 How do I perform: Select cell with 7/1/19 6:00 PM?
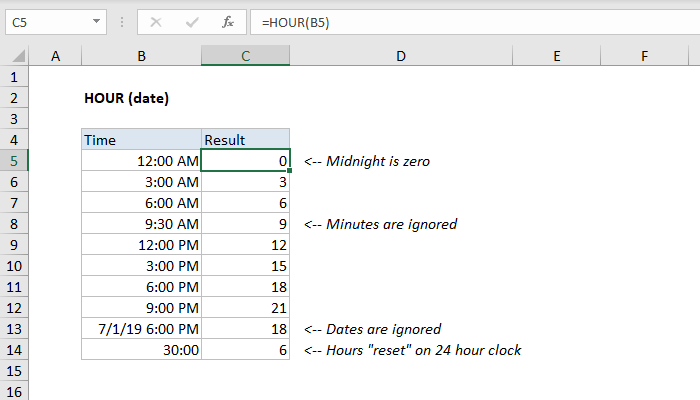coord(142,329)
